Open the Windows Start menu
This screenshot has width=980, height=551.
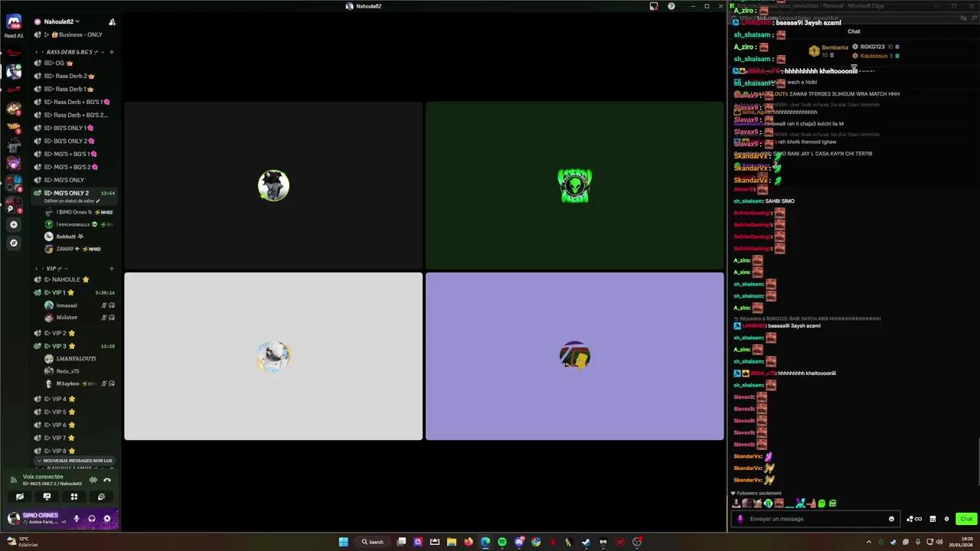coord(343,542)
